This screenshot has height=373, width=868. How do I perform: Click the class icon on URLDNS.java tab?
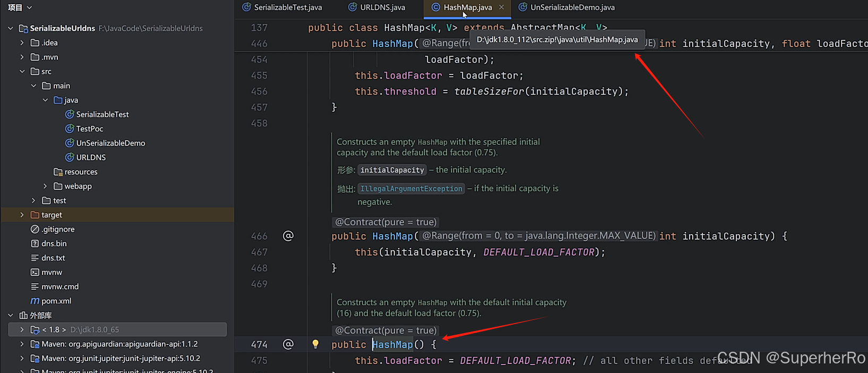[x=353, y=7]
